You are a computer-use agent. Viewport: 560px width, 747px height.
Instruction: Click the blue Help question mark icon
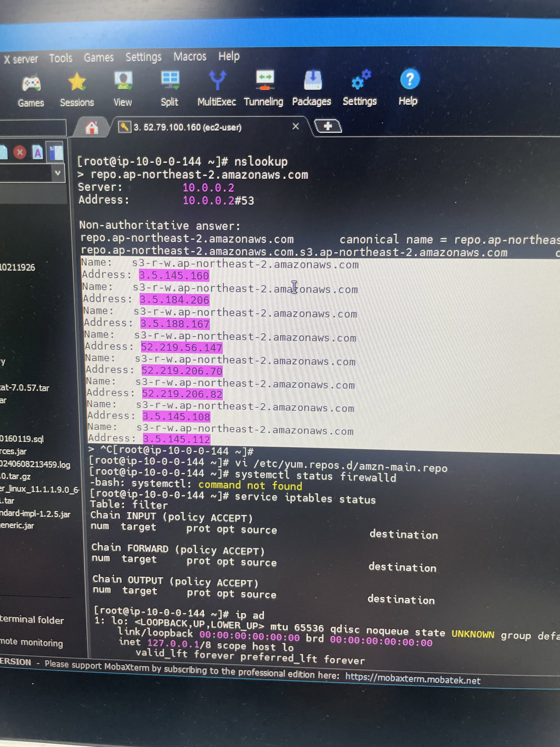click(409, 80)
